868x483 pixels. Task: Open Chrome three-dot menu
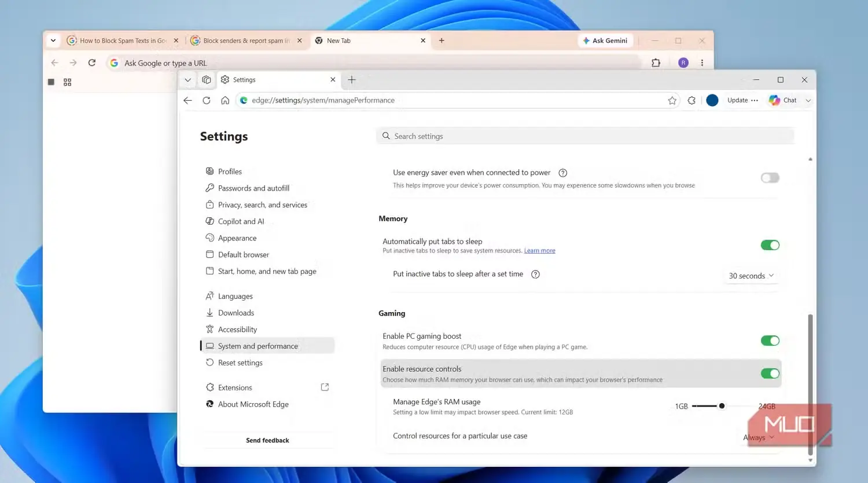[x=702, y=63]
